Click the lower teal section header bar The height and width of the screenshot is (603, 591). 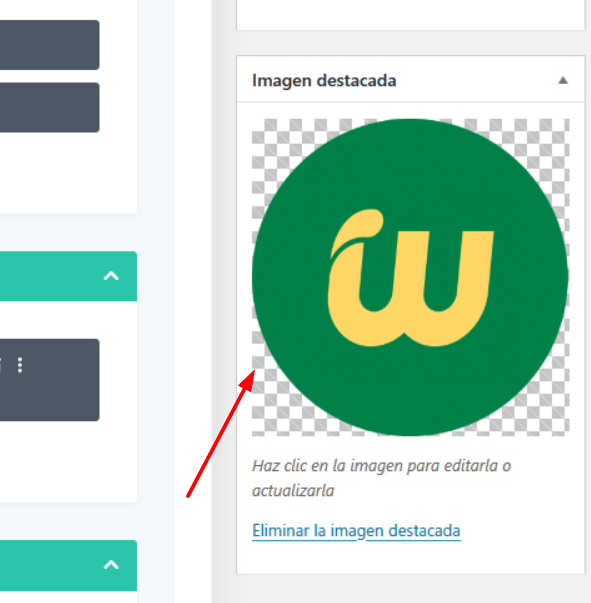pyautogui.click(x=68, y=565)
